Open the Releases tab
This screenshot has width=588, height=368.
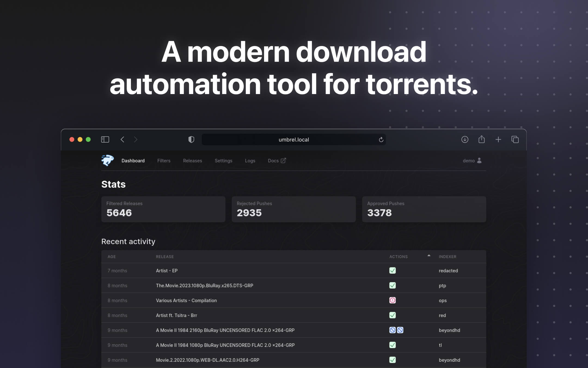coord(192,161)
